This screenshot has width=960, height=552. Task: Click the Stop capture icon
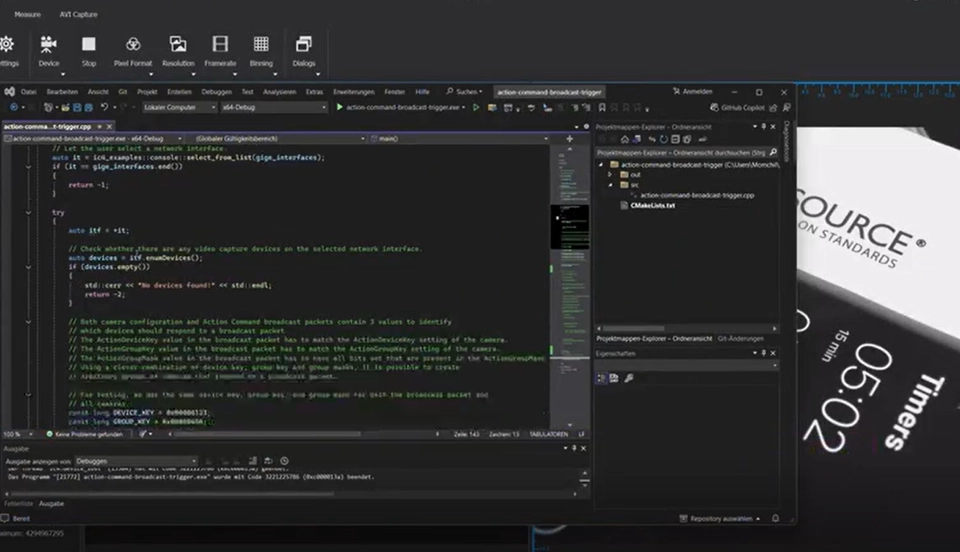point(89,44)
